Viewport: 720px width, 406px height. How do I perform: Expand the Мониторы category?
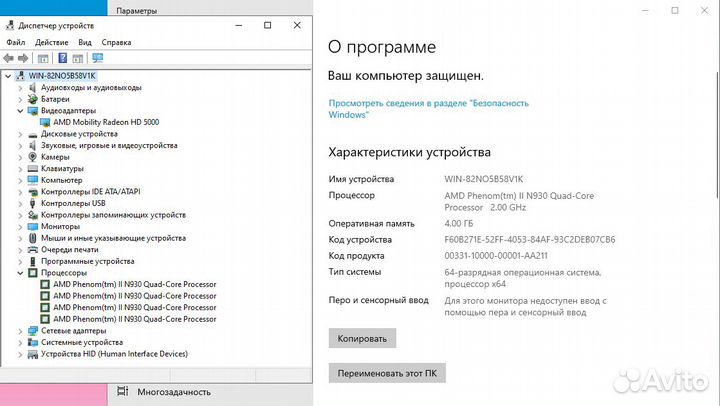point(20,226)
